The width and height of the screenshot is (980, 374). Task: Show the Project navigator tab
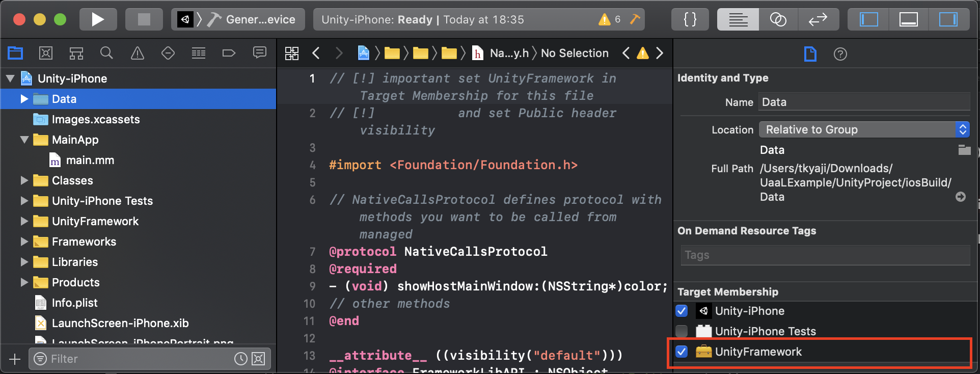(15, 52)
